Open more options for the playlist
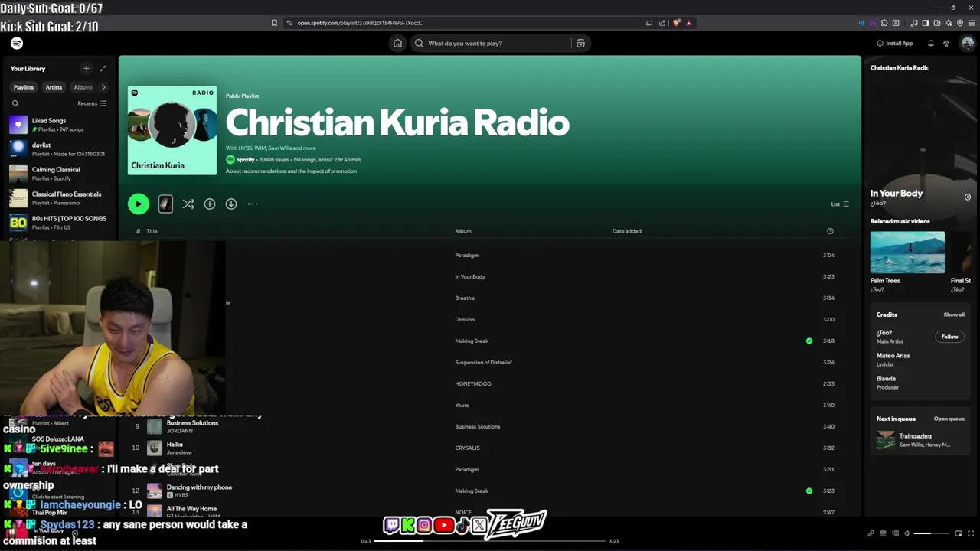The width and height of the screenshot is (980, 551). 253,204
